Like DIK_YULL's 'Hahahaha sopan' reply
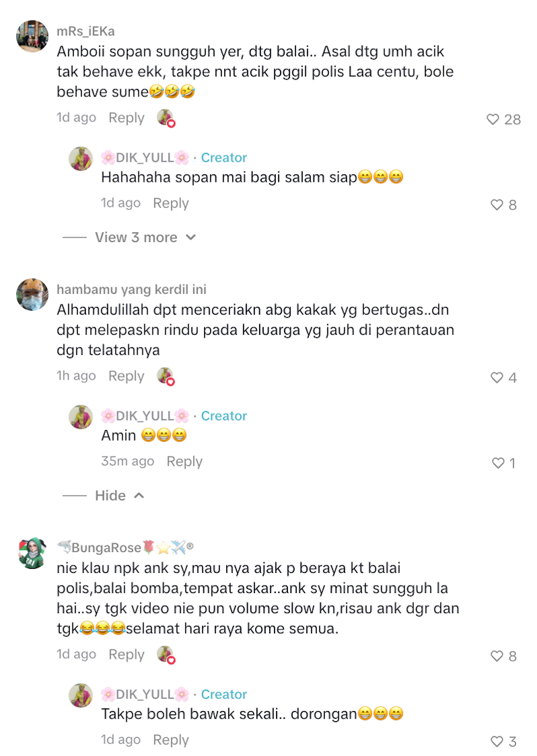Viewport: 537px width, 756px height. [497, 205]
